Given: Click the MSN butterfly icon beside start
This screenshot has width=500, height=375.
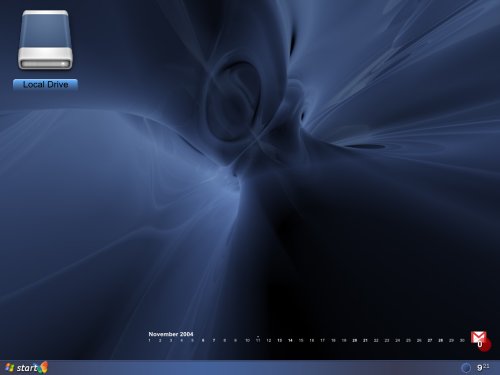Looking at the screenshot, I should click(x=43, y=367).
